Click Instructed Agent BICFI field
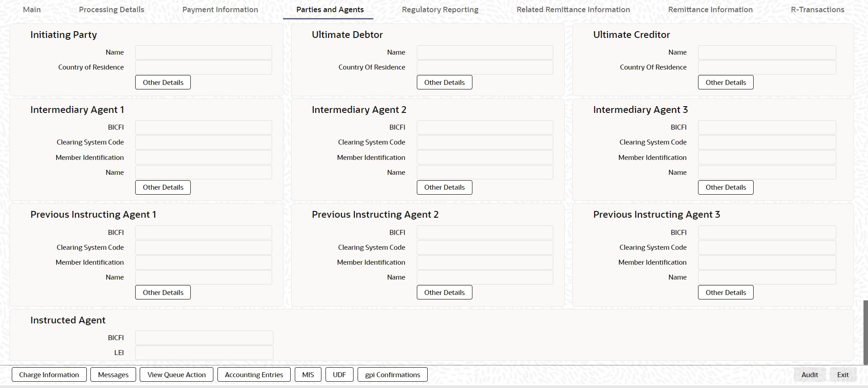Screen dimensions: 868x388 pyautogui.click(x=204, y=338)
